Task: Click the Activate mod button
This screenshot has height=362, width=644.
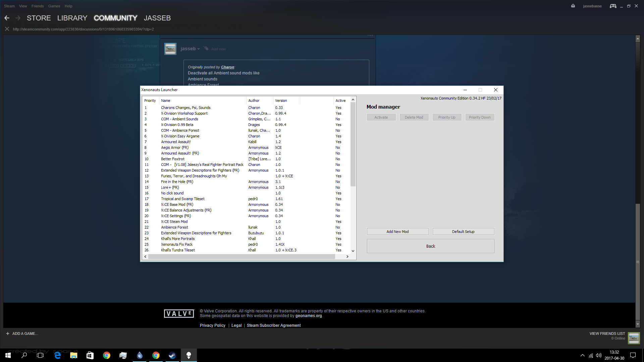Action: 381,117
